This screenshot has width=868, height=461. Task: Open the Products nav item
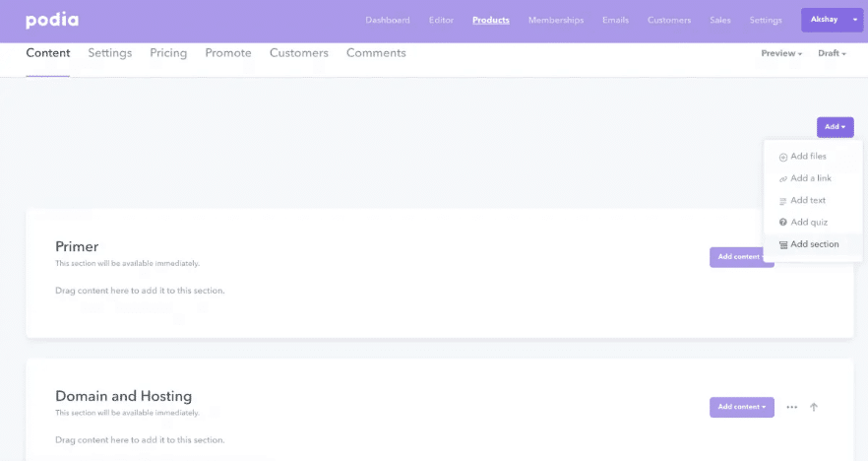coord(490,20)
